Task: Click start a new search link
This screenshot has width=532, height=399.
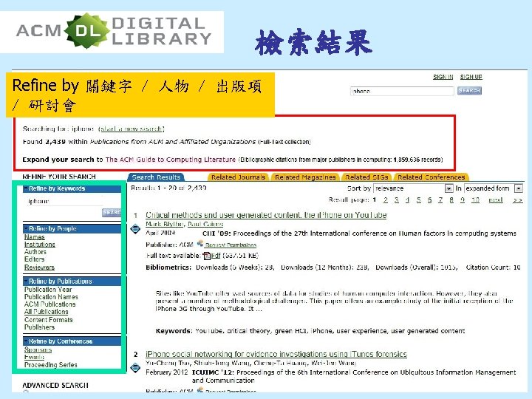Action: (132, 129)
